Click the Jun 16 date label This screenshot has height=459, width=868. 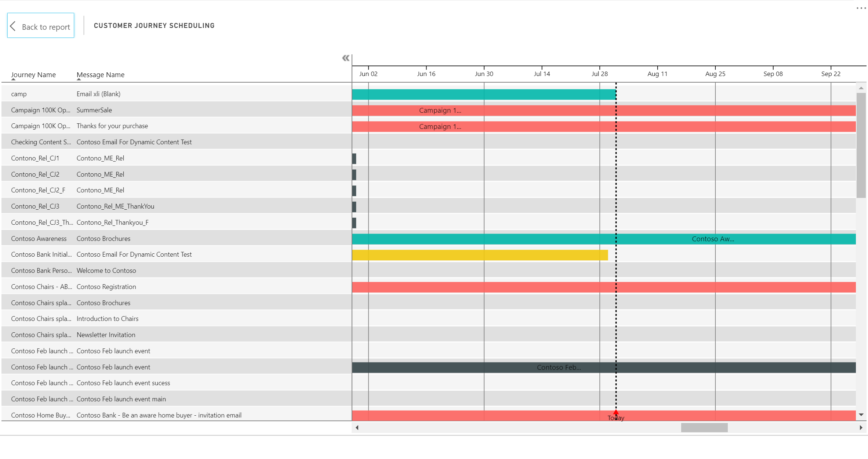[x=426, y=74]
